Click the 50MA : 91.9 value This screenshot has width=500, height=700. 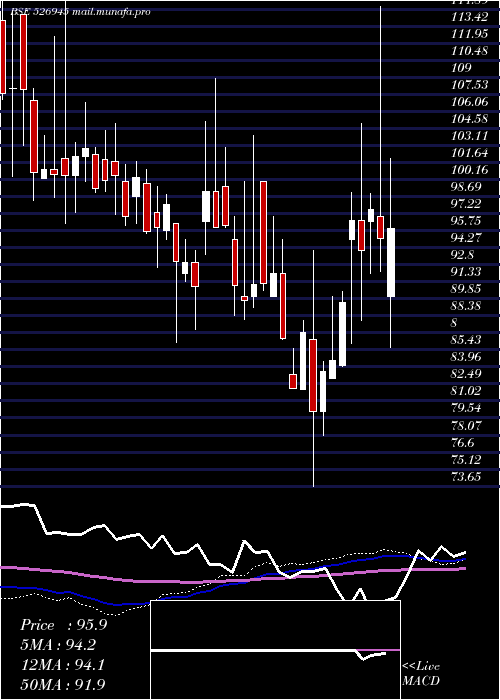(x=63, y=684)
